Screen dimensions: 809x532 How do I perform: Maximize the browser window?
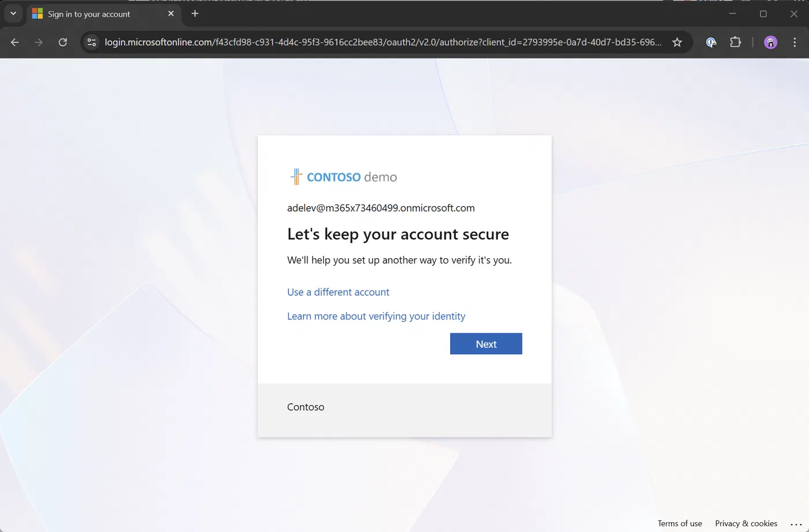(763, 14)
